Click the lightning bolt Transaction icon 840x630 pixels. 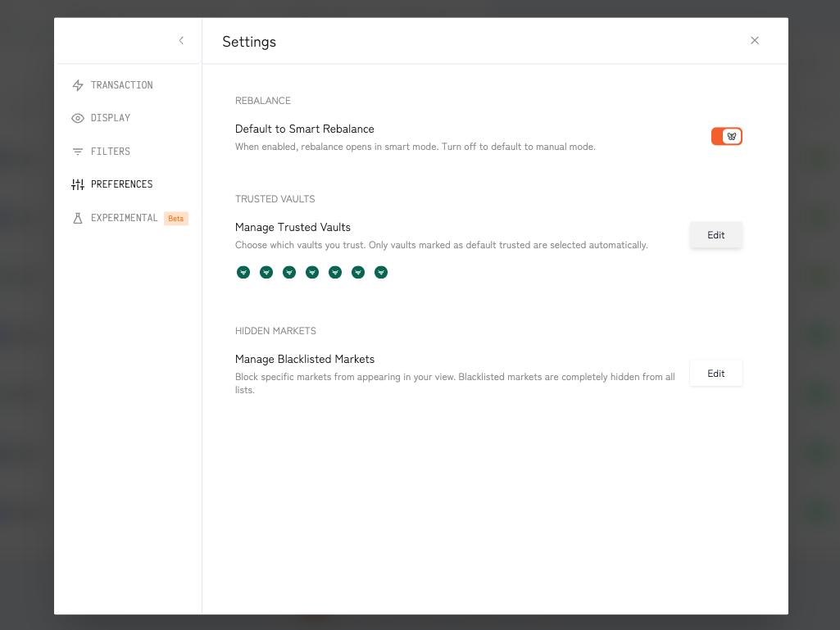pyautogui.click(x=78, y=85)
